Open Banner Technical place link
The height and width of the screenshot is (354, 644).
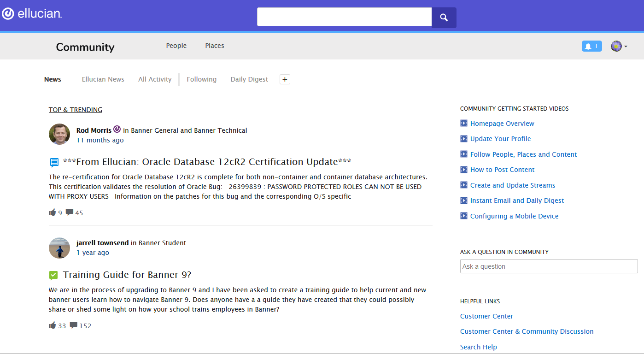[x=221, y=130]
